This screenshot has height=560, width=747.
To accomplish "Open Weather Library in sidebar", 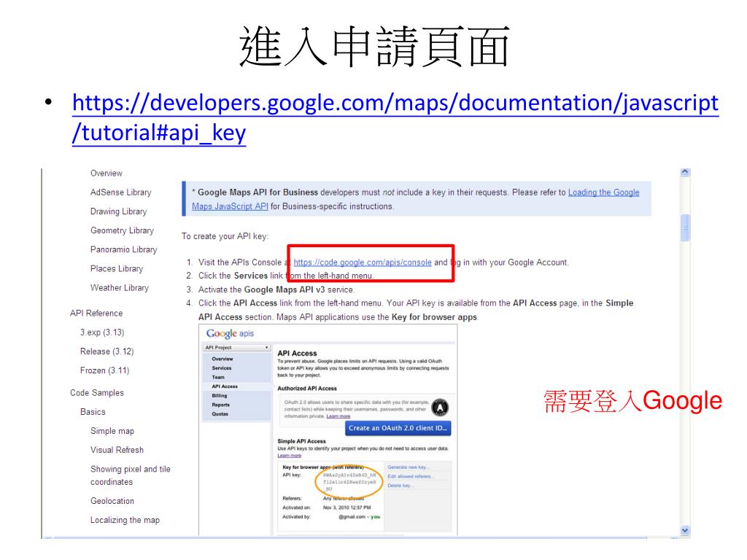I will pos(120,287).
